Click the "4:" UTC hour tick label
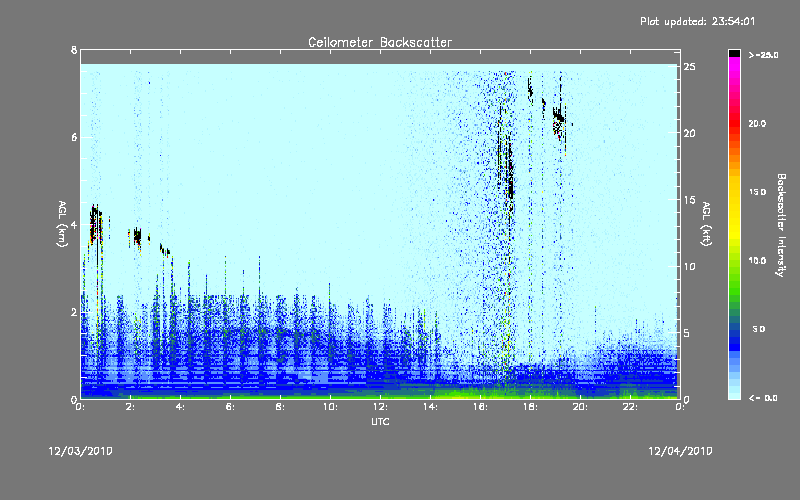800x500 pixels. pyautogui.click(x=181, y=407)
